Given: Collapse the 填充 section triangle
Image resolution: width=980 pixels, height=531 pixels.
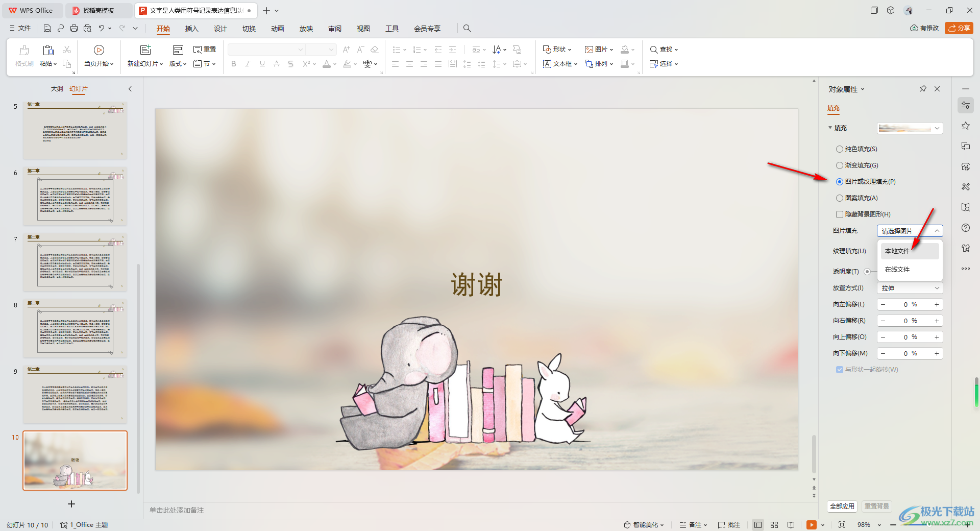Looking at the screenshot, I should (x=830, y=128).
